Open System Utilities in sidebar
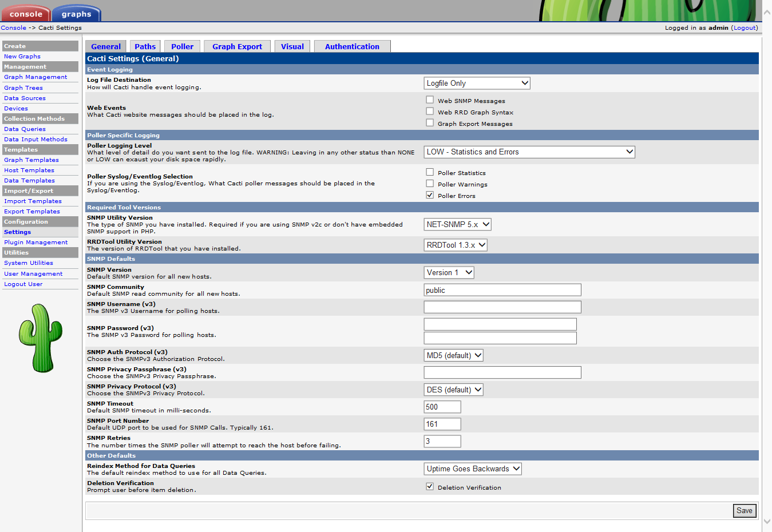772x532 pixels. tap(29, 263)
